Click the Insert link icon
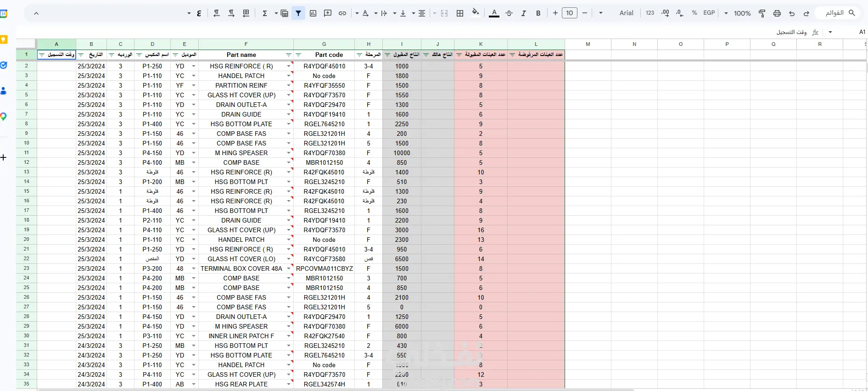The image size is (868, 391). [342, 13]
